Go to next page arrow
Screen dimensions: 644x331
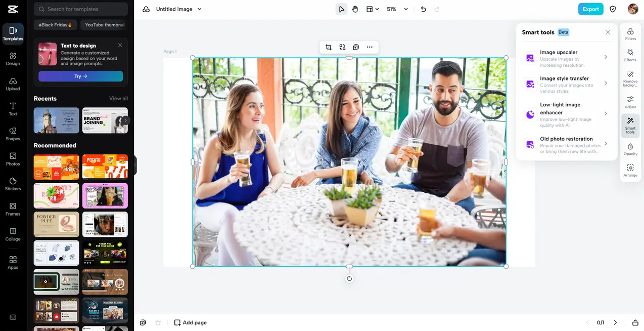(615, 322)
